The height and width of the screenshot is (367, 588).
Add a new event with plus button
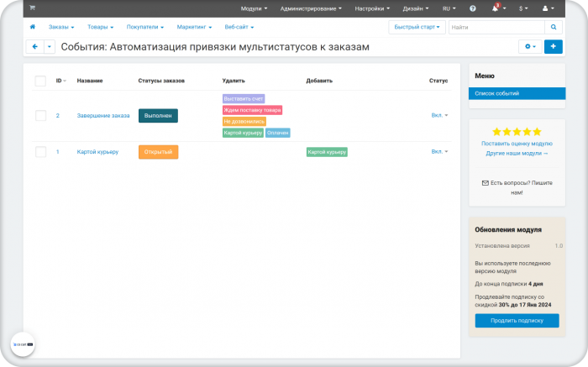[x=553, y=46]
